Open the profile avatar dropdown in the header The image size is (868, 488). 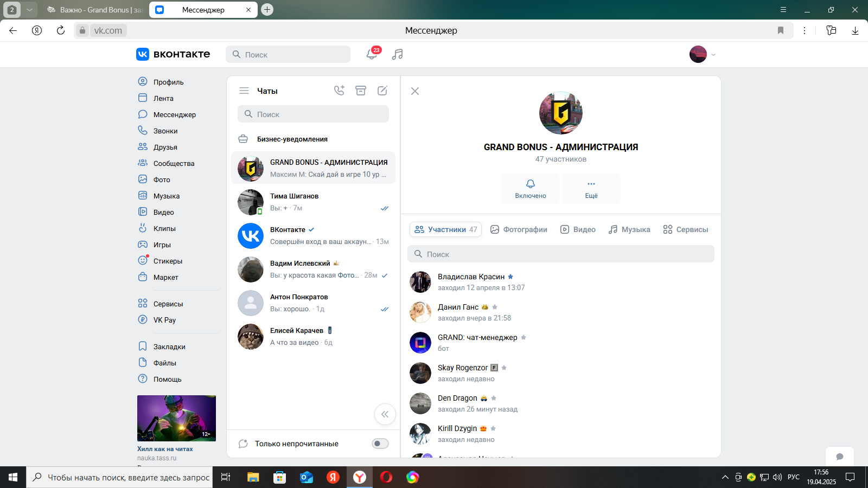703,54
